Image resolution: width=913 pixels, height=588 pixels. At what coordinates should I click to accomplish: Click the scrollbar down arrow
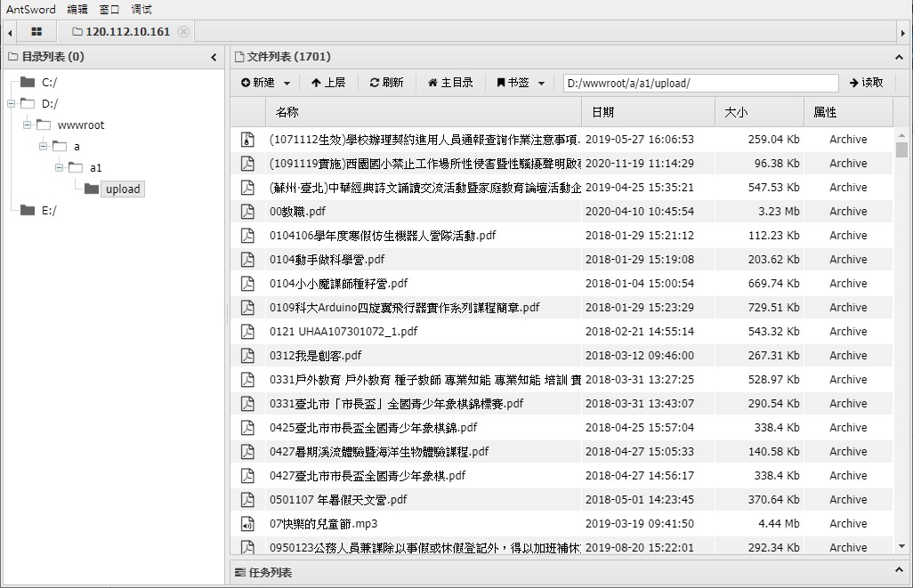click(x=901, y=546)
